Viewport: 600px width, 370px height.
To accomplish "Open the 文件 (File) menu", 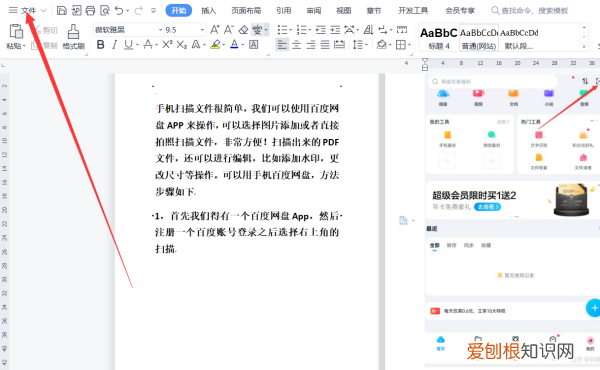I will click(28, 11).
